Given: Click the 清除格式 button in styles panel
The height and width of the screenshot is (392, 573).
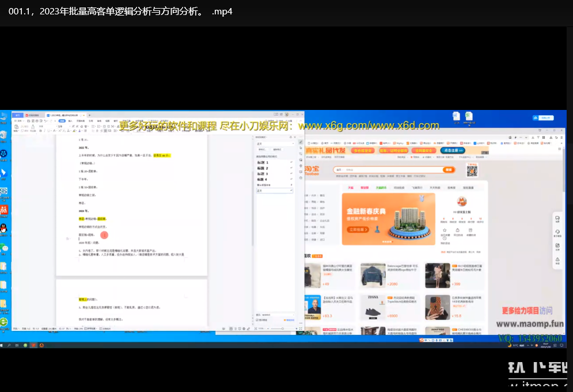Looking at the screenshot, I should tap(278, 150).
